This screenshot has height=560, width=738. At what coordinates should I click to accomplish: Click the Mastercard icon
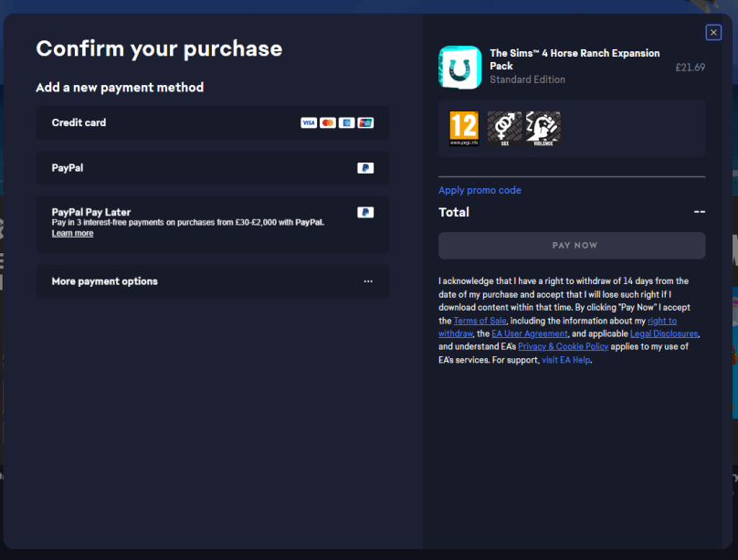click(328, 122)
